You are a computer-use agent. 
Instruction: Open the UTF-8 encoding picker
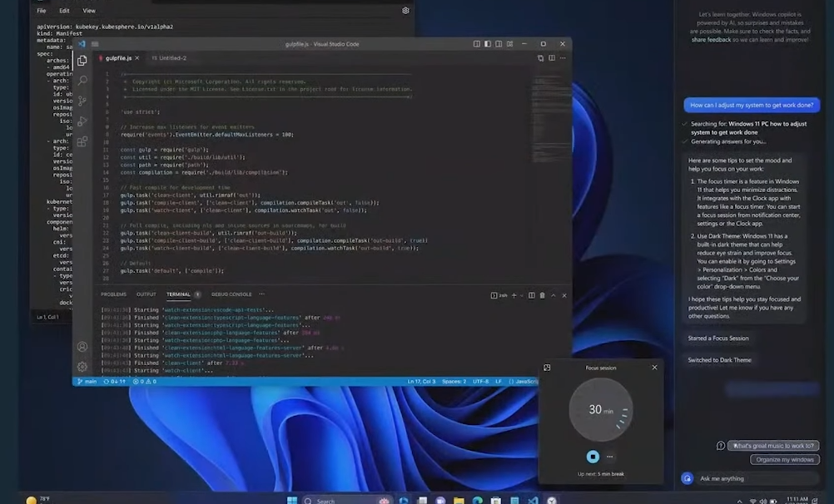[481, 381]
